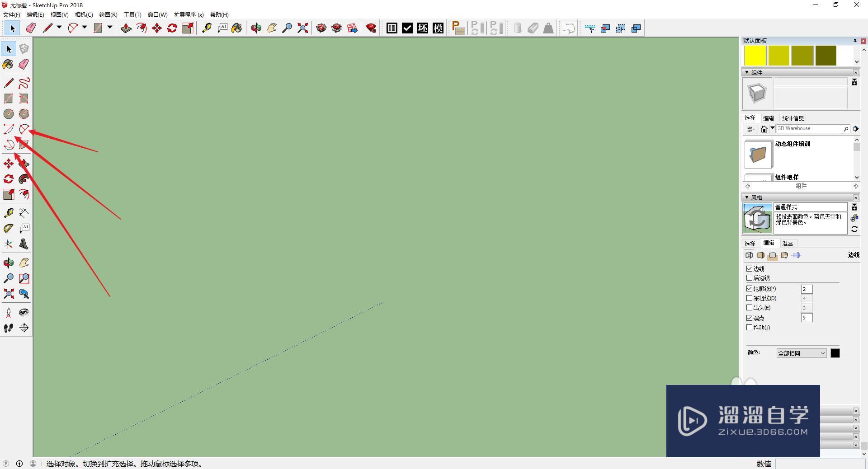Click the edge color swatch

pos(835,353)
